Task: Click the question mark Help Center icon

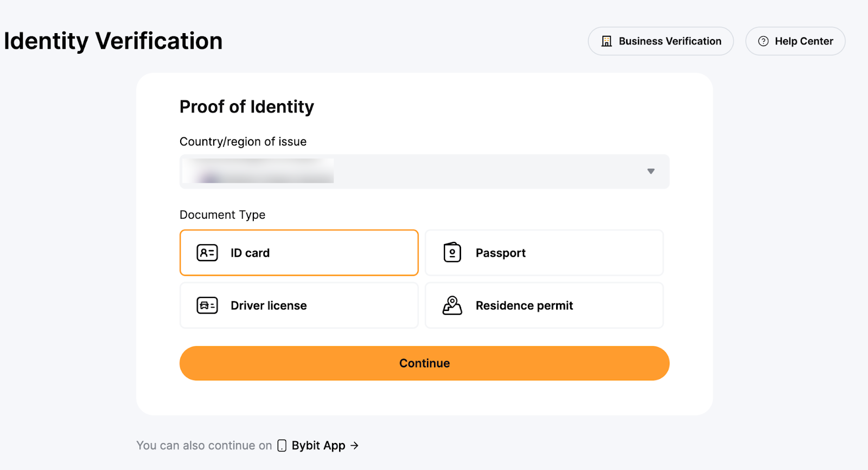Action: click(763, 41)
